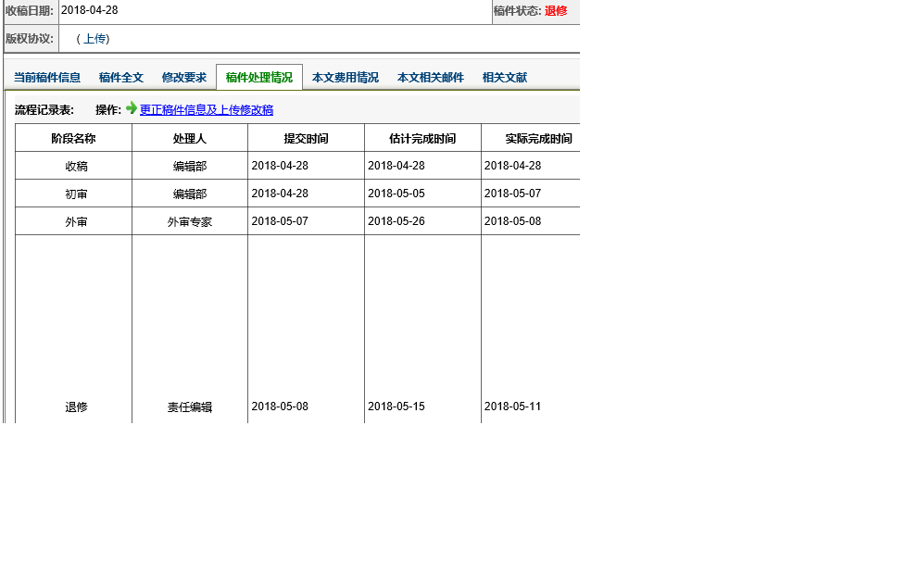Select the 外审专家 cell in the table
Screen dimensions: 906x588
click(x=190, y=222)
